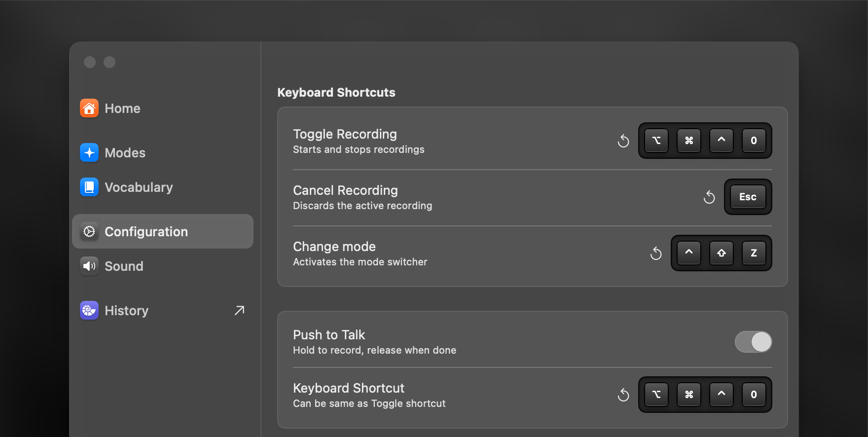Switch to the Sound settings

[124, 266]
